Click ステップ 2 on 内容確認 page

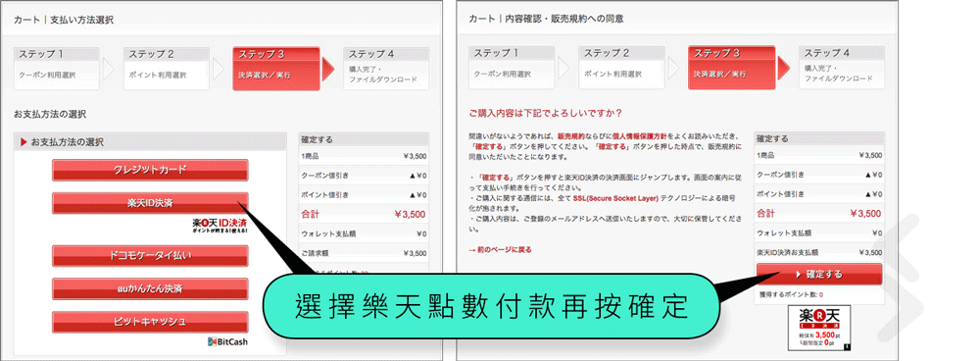(x=622, y=69)
